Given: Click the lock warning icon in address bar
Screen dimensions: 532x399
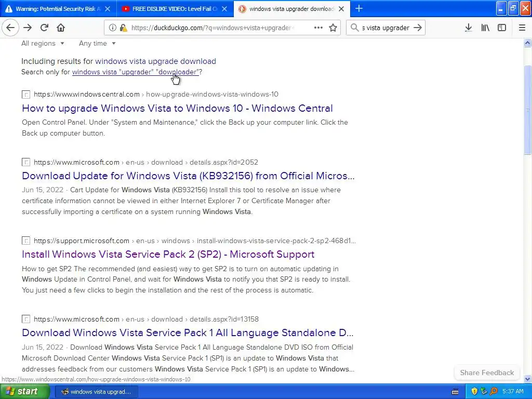Looking at the screenshot, I should click(124, 28).
